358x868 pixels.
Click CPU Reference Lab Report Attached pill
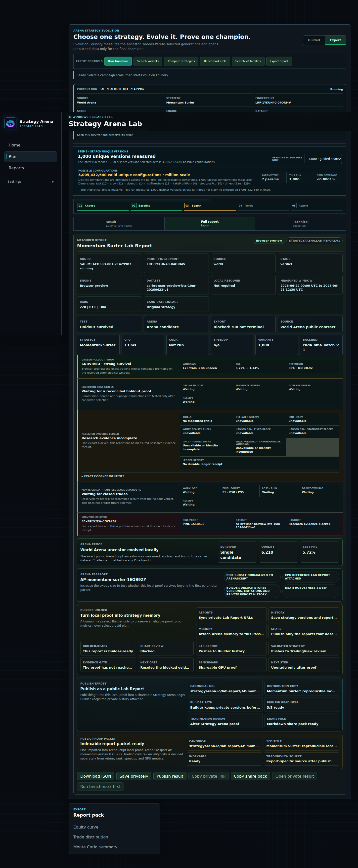(x=311, y=577)
